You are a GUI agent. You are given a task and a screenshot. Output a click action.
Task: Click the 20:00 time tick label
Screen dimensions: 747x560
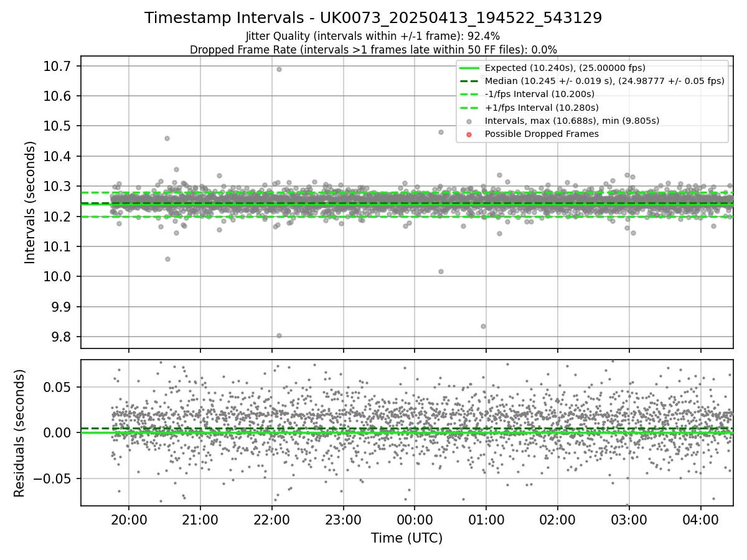click(x=129, y=519)
